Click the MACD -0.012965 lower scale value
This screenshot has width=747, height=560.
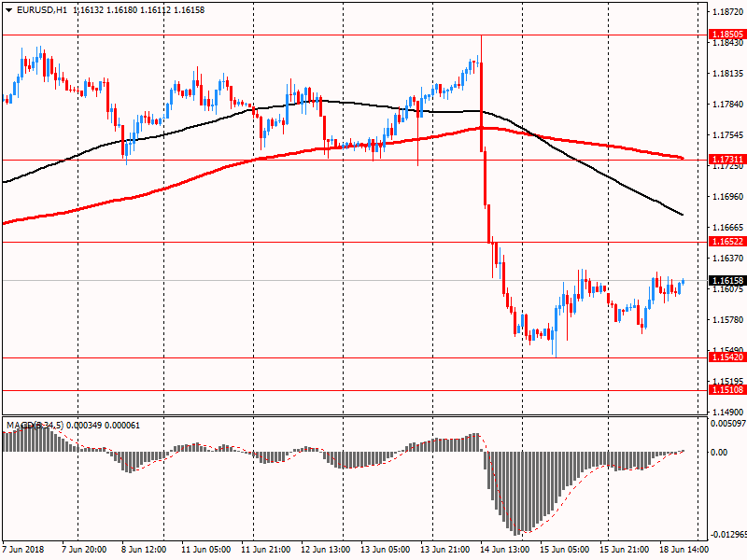pos(728,534)
